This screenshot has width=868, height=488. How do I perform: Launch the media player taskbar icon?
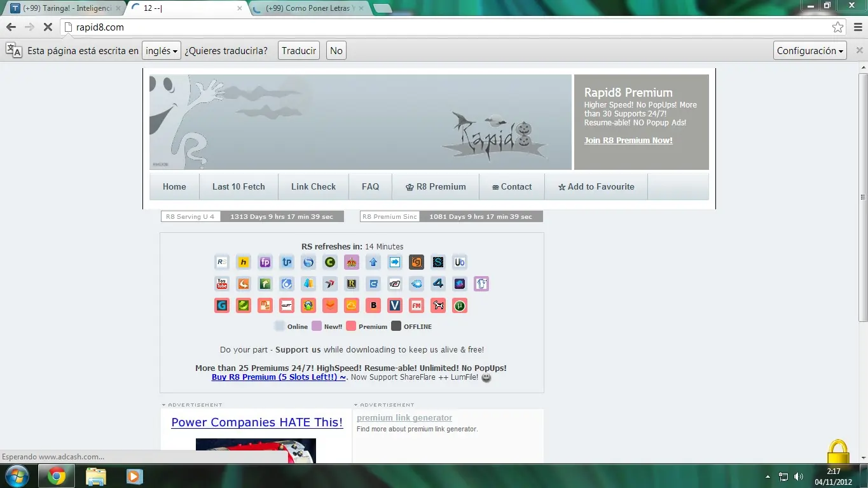coord(134,476)
